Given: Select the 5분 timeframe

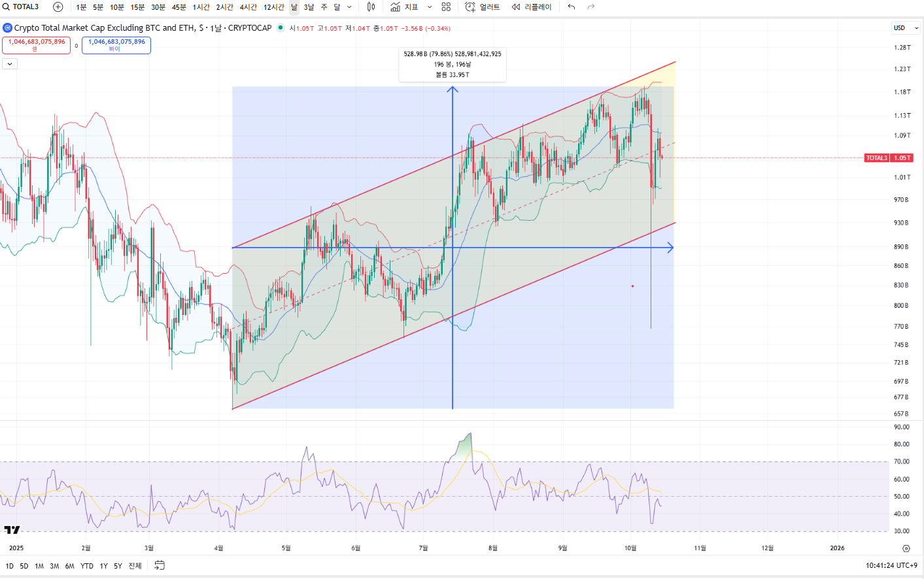Looking at the screenshot, I should pos(98,7).
